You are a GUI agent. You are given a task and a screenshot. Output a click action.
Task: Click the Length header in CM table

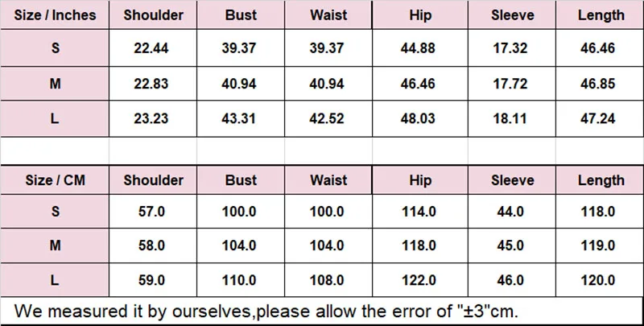pos(601,180)
